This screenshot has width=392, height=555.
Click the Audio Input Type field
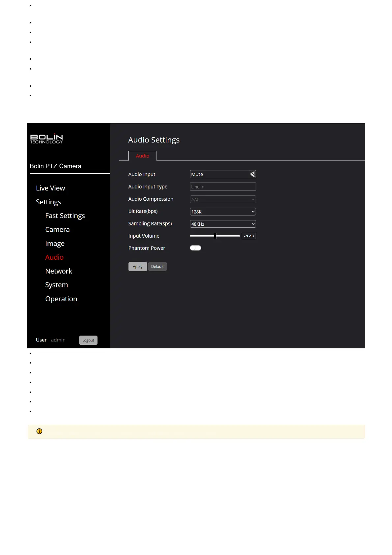(x=223, y=187)
